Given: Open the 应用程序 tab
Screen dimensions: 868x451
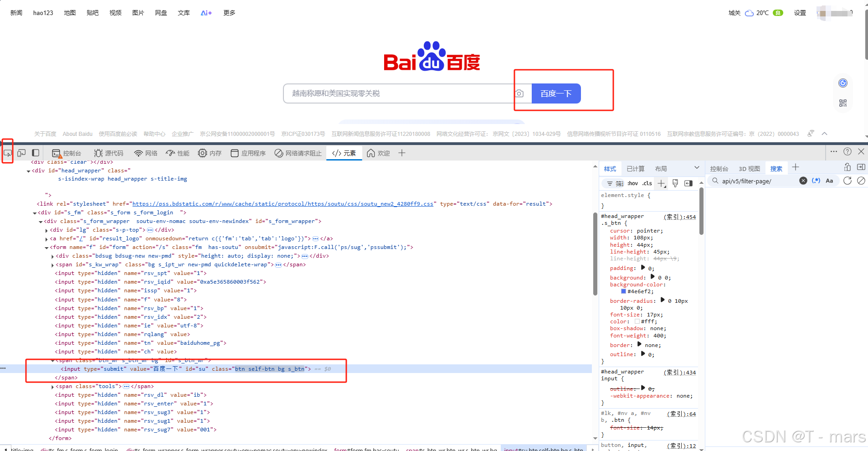Looking at the screenshot, I should click(248, 153).
